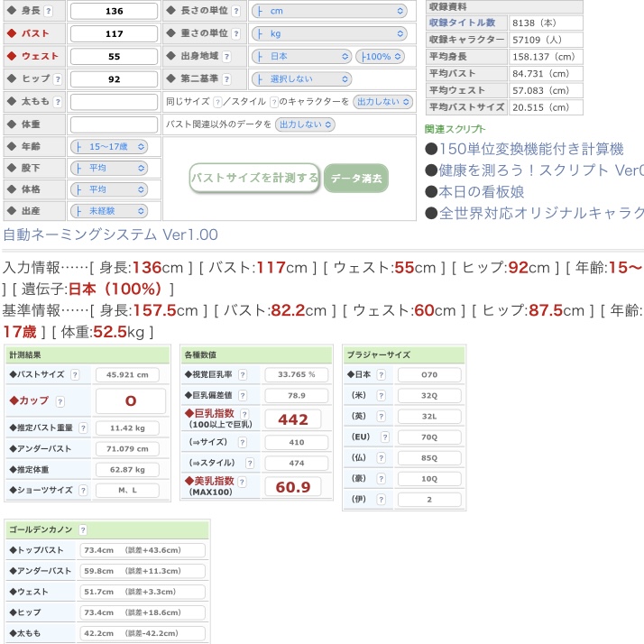644x644 pixels.
Task: Open help for ゴールデンカノン
Action: [83, 530]
